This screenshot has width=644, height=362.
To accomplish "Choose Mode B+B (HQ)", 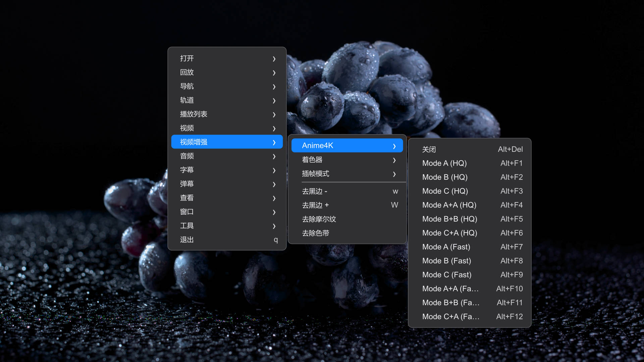I will [470, 219].
